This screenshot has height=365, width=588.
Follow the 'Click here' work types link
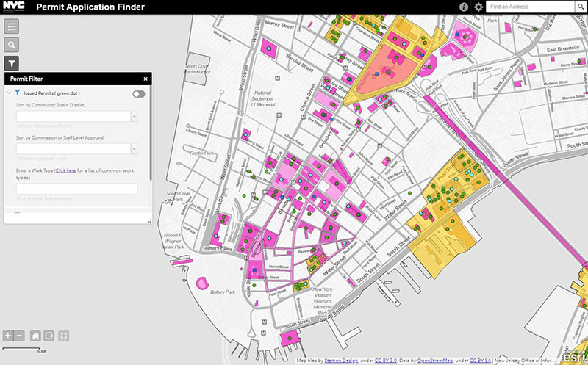[x=65, y=170]
